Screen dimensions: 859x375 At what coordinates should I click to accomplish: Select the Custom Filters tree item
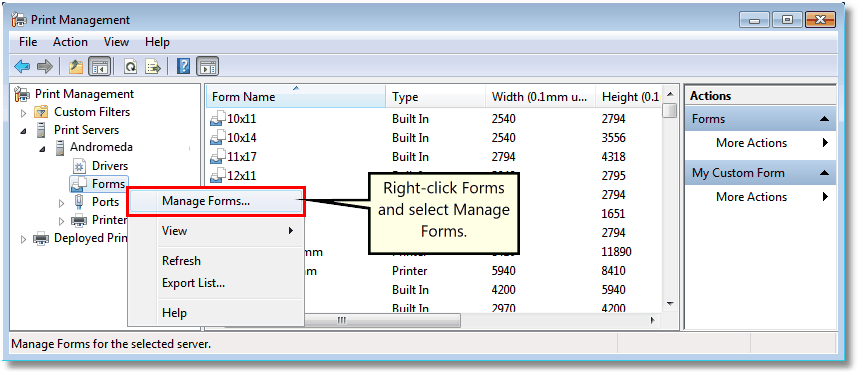(91, 112)
